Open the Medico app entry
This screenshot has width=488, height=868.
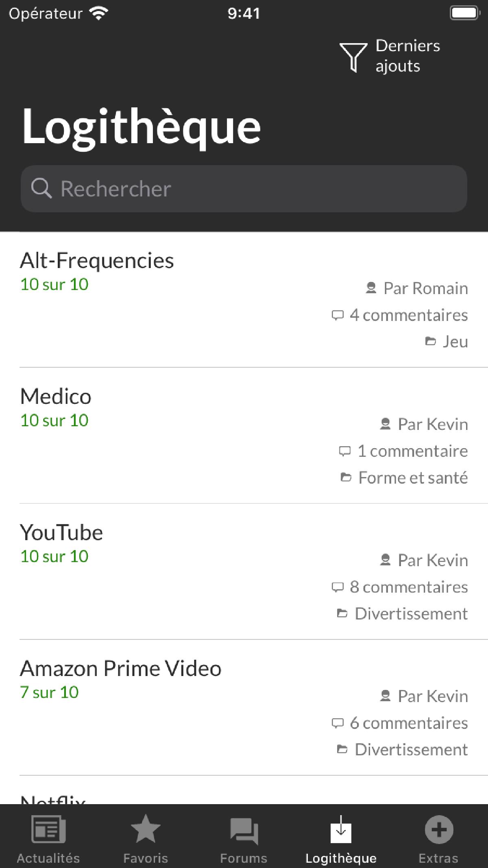pyautogui.click(x=56, y=397)
